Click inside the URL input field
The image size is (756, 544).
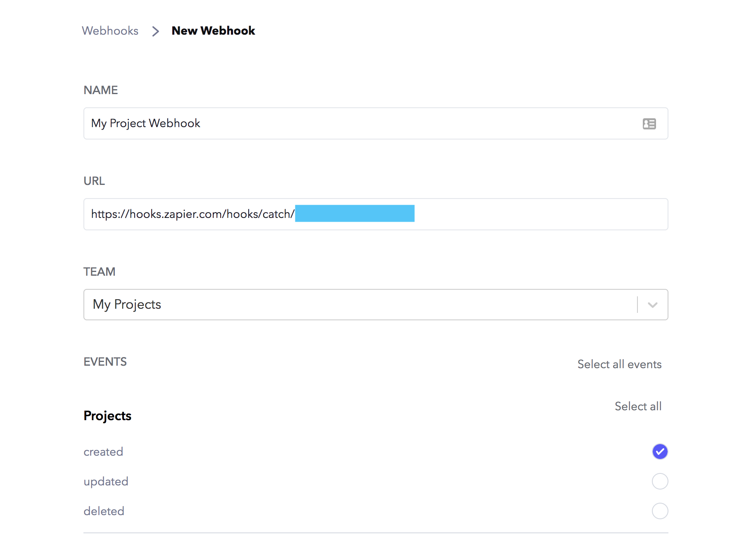click(x=496, y=214)
